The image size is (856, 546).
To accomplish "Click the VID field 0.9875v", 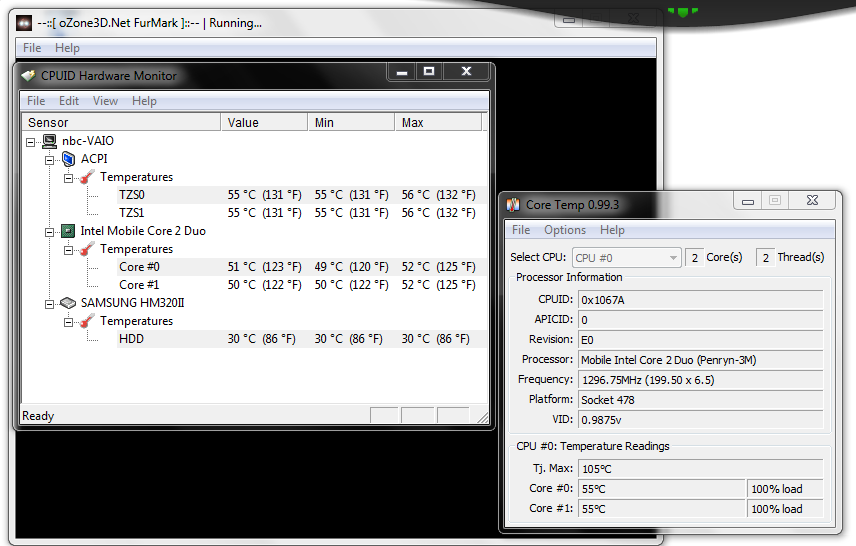I will coord(700,420).
